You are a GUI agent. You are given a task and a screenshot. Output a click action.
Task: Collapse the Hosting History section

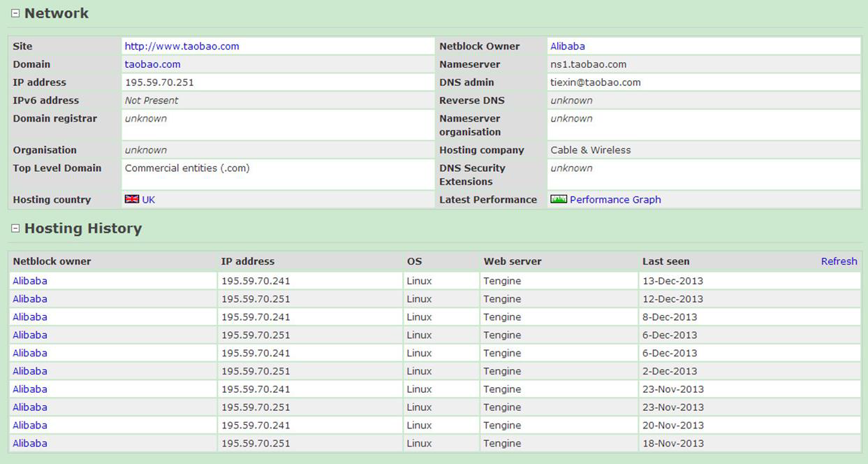15,229
